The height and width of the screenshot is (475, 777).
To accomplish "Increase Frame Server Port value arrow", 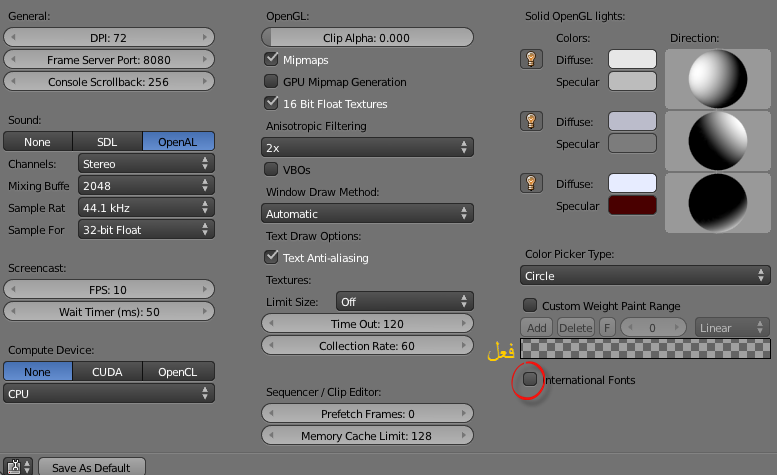I will [x=205, y=59].
